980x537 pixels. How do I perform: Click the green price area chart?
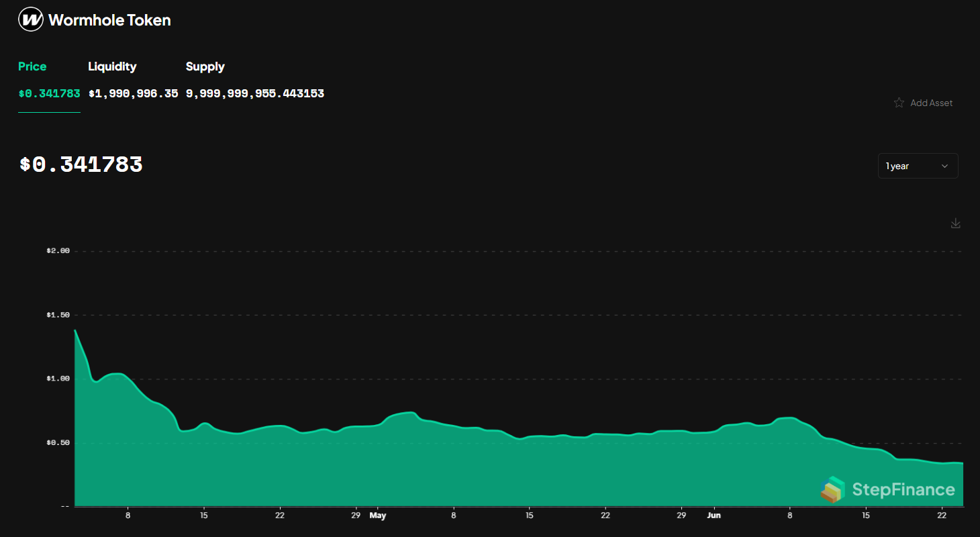click(403, 470)
